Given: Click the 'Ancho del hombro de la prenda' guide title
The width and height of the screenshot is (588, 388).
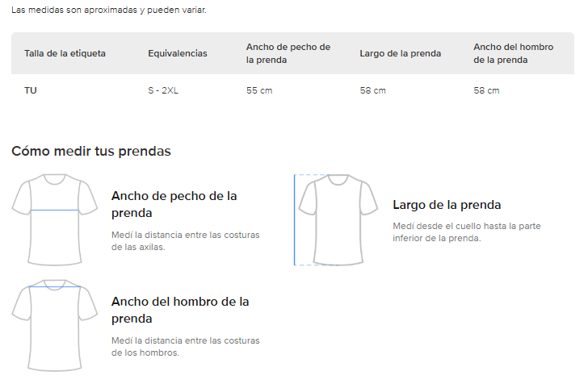Looking at the screenshot, I should 180,310.
